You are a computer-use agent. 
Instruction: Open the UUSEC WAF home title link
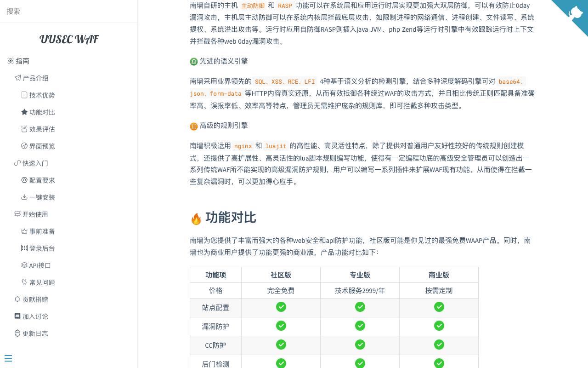point(68,39)
